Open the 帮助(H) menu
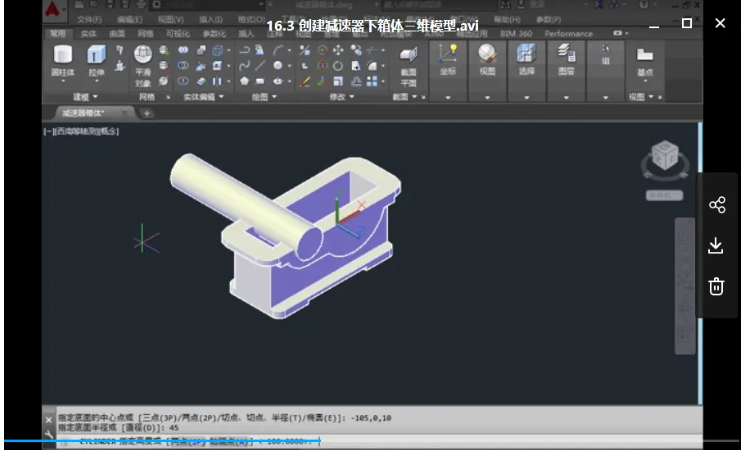This screenshot has width=744, height=450. pos(507,20)
